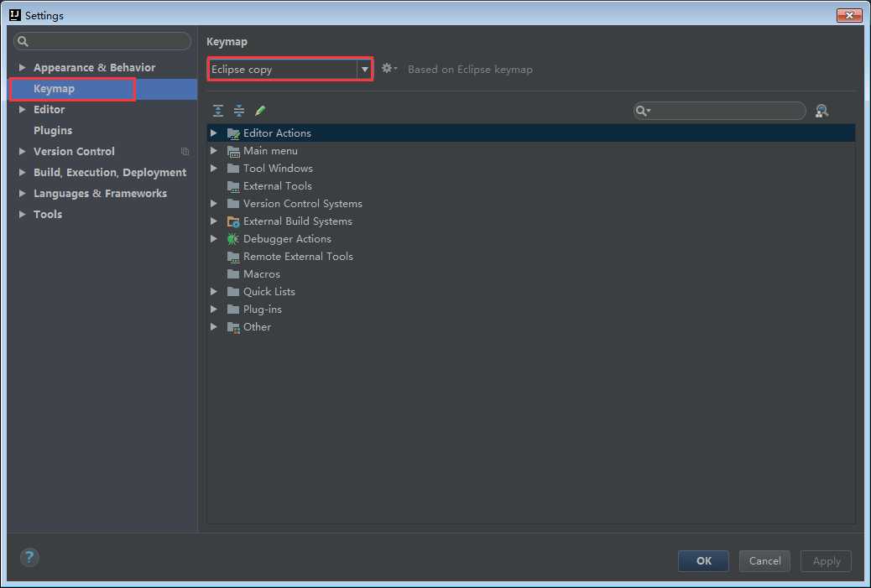Focus the settings search field
This screenshot has width=871, height=588.
pyautogui.click(x=102, y=41)
